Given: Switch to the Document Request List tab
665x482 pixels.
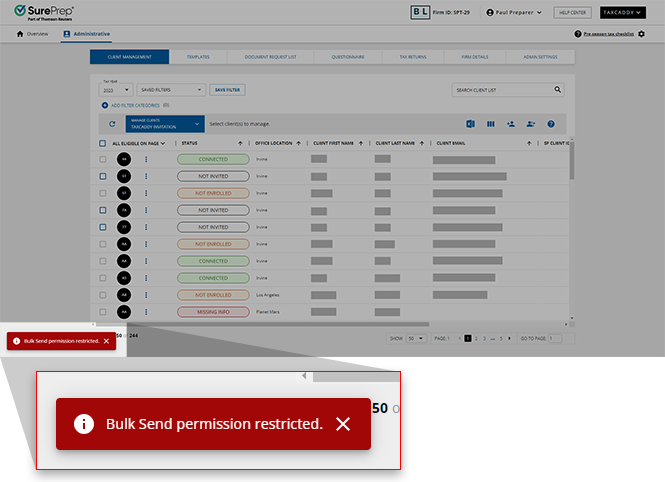Looking at the screenshot, I should pos(270,58).
